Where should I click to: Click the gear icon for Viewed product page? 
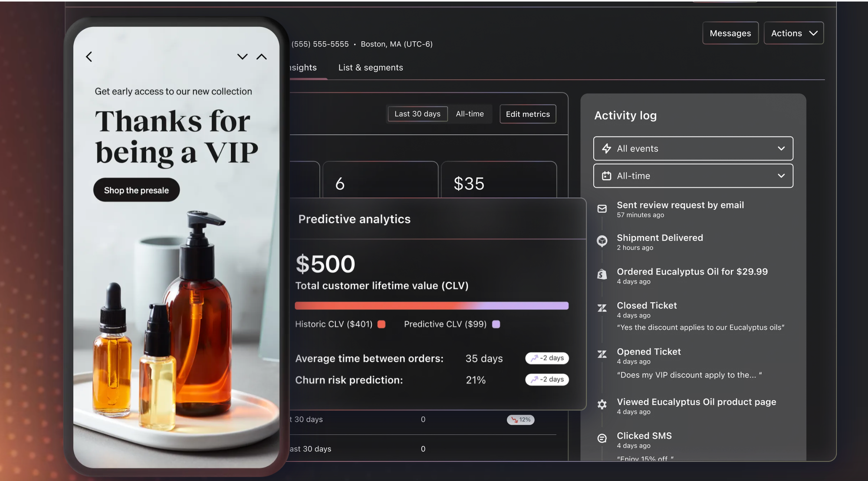click(x=602, y=404)
